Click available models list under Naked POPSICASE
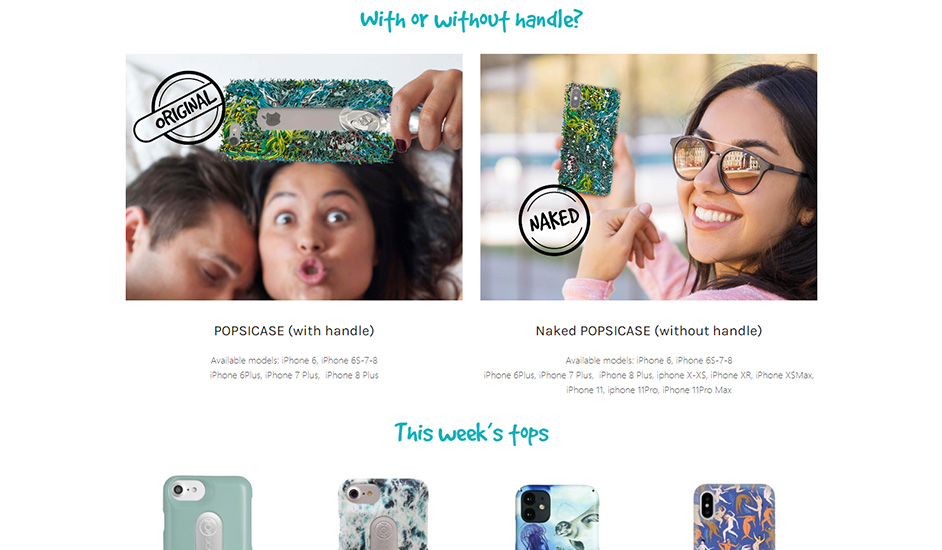The image size is (942, 550). pos(649,375)
